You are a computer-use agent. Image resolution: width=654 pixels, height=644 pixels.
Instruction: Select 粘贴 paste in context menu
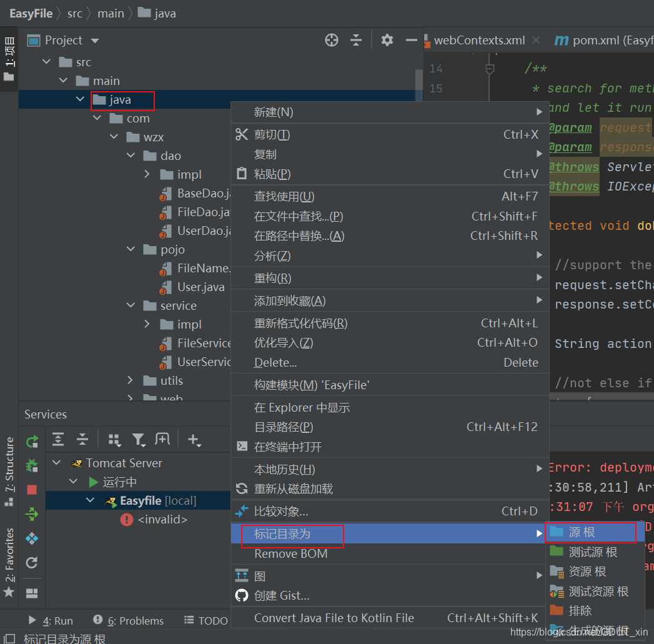pos(390,174)
